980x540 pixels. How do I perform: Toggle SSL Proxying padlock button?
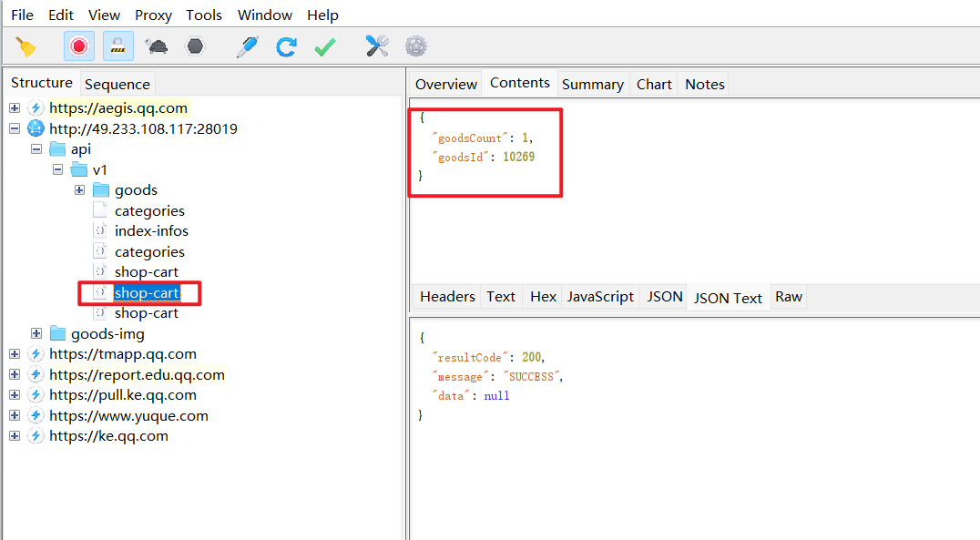point(117,46)
